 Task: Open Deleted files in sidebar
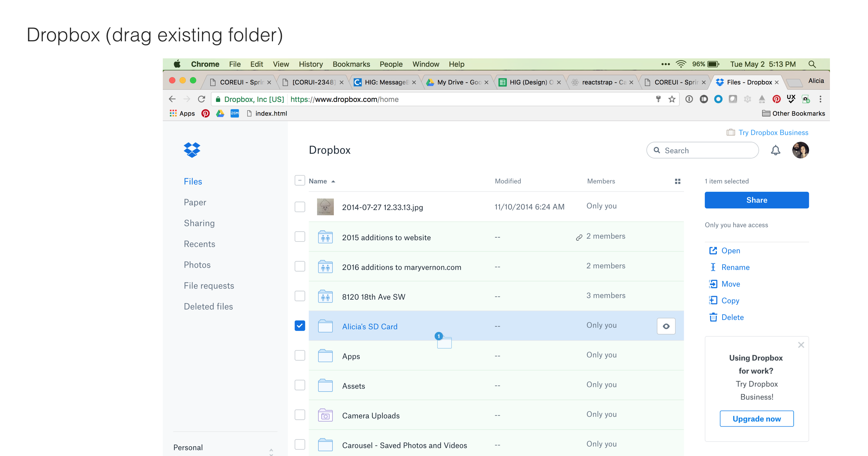coord(208,306)
